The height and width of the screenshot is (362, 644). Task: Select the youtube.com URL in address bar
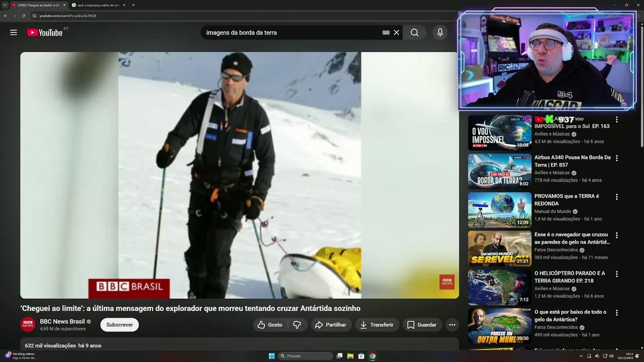68,16
